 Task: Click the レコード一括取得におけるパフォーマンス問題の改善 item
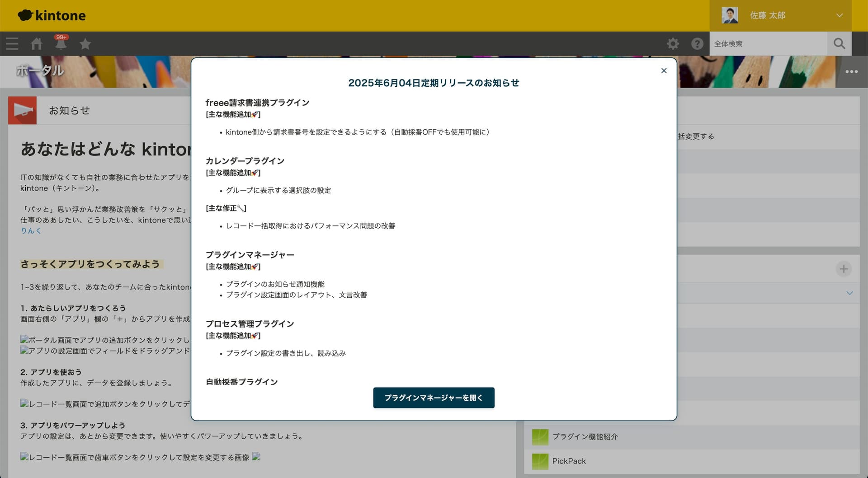311,225
